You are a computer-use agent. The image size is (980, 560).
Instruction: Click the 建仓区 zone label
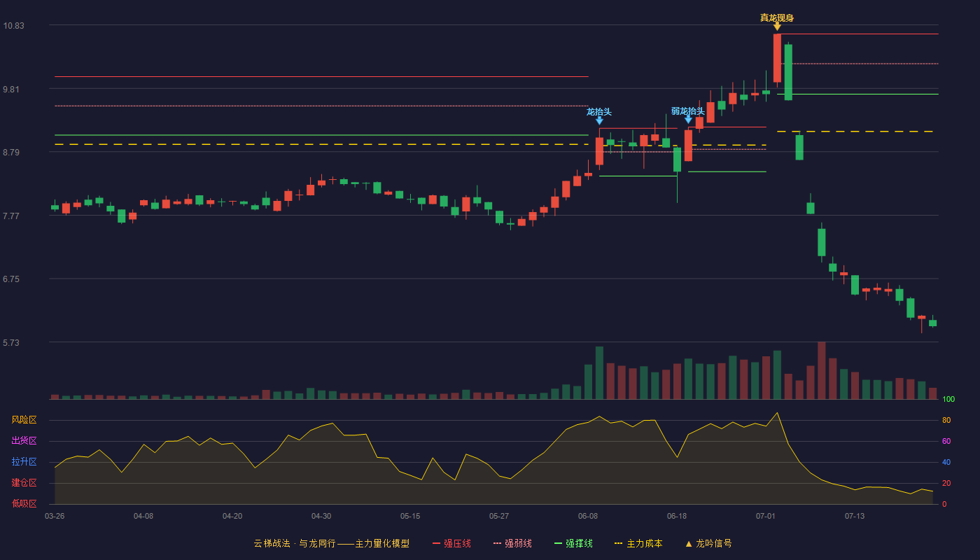point(24,483)
